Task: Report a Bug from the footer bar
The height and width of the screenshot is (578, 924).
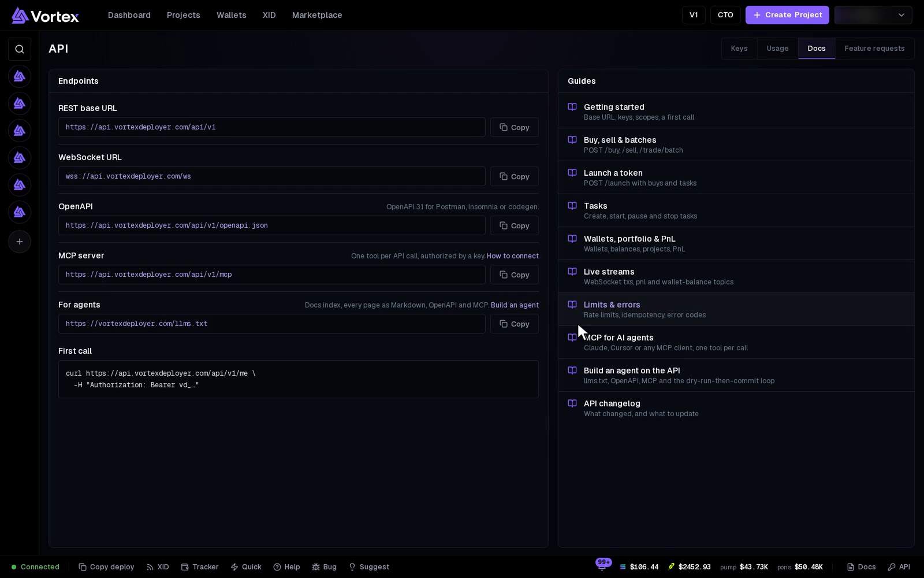Action: coord(324,567)
